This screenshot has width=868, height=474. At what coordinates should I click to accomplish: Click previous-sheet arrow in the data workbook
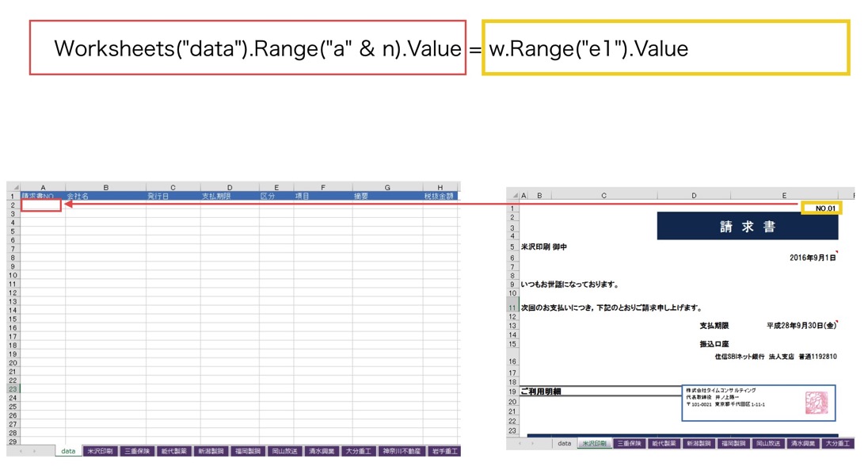(x=20, y=451)
